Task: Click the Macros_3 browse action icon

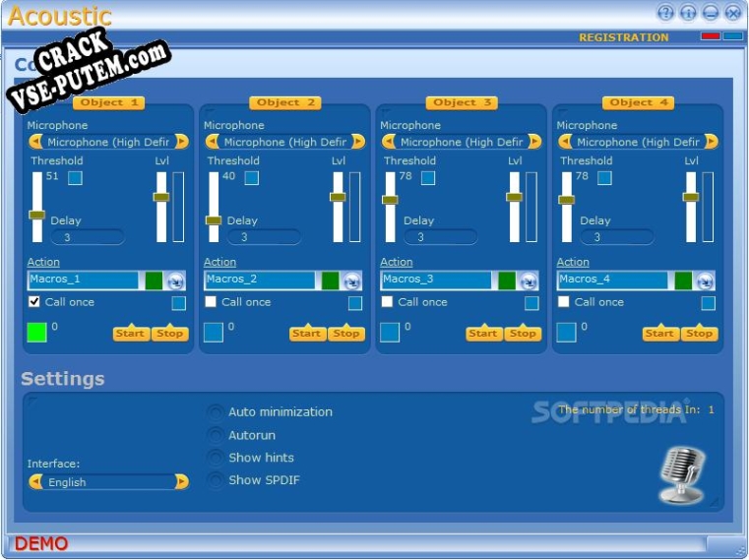Action: point(529,280)
